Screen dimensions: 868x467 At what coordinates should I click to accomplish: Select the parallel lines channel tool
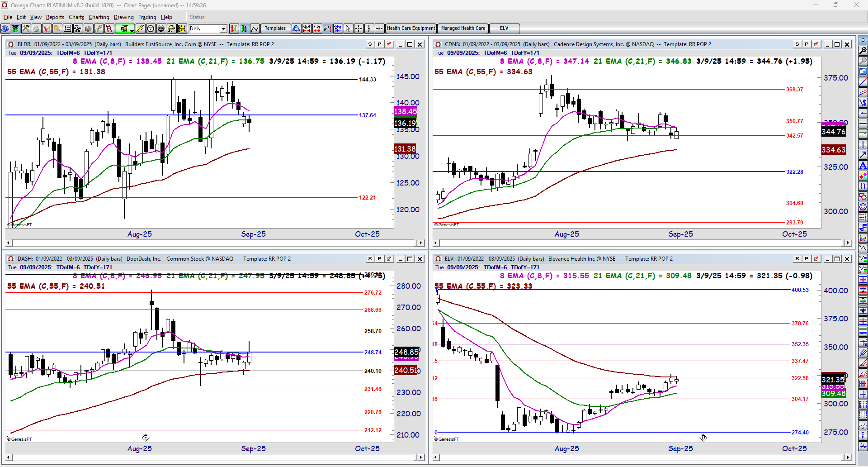tap(863, 93)
